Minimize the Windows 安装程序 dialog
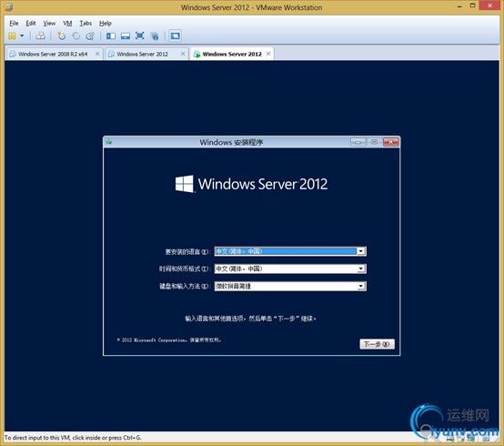 pos(358,142)
